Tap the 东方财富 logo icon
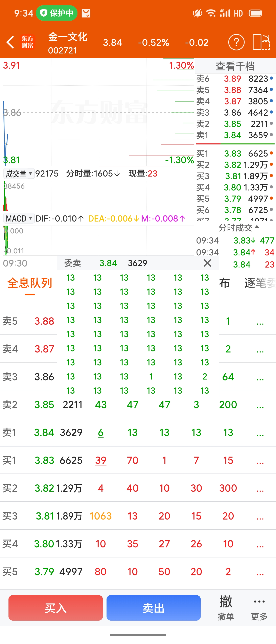Image resolution: width=276 pixels, height=644 pixels. (27, 42)
